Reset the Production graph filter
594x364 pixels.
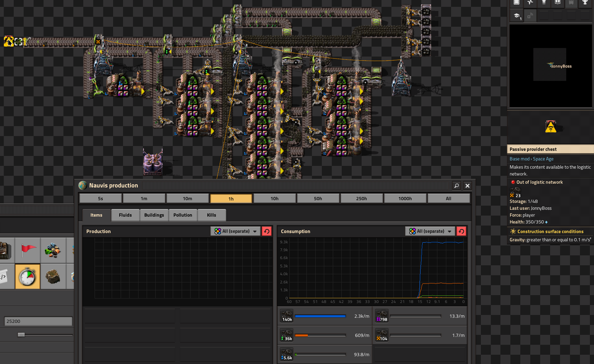point(267,231)
